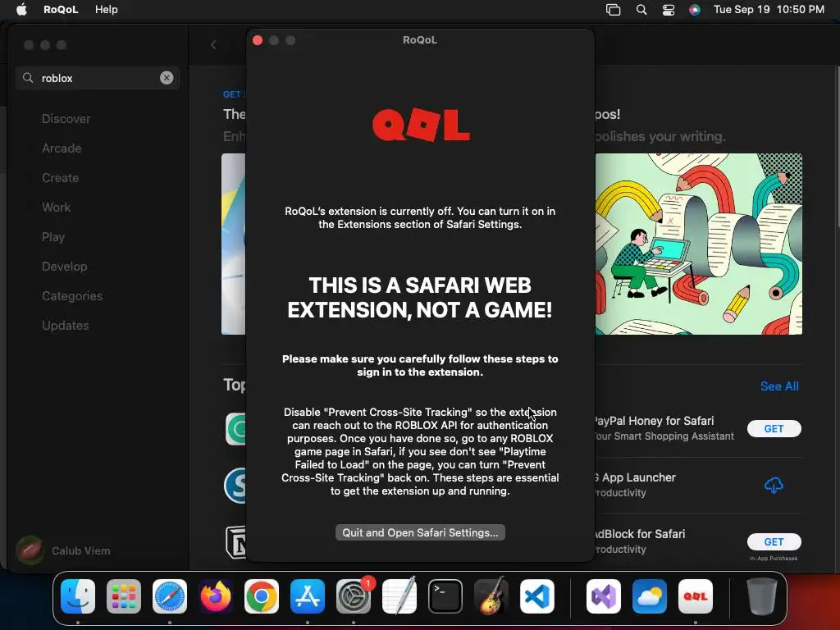Clear the roblox search text
Screen dimensions: 840x630
167,78
